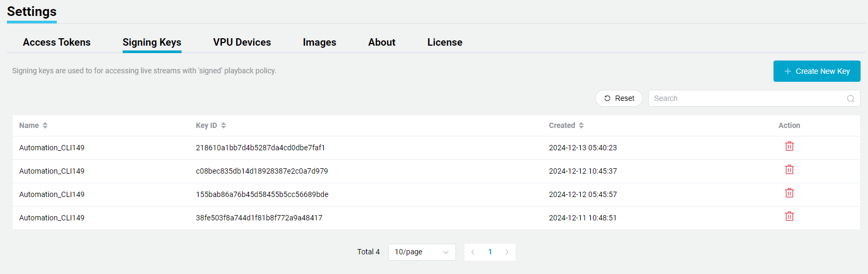Switch to the Images tab
The height and width of the screenshot is (274, 868).
(x=320, y=42)
